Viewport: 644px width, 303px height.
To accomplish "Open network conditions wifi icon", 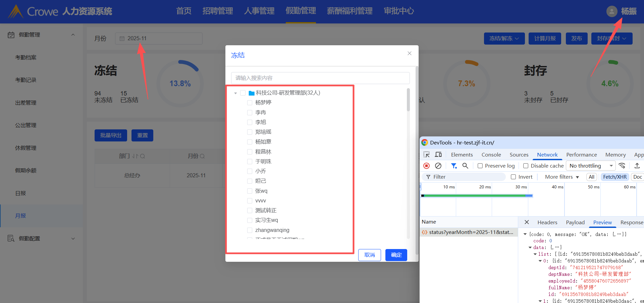I will 622,166.
